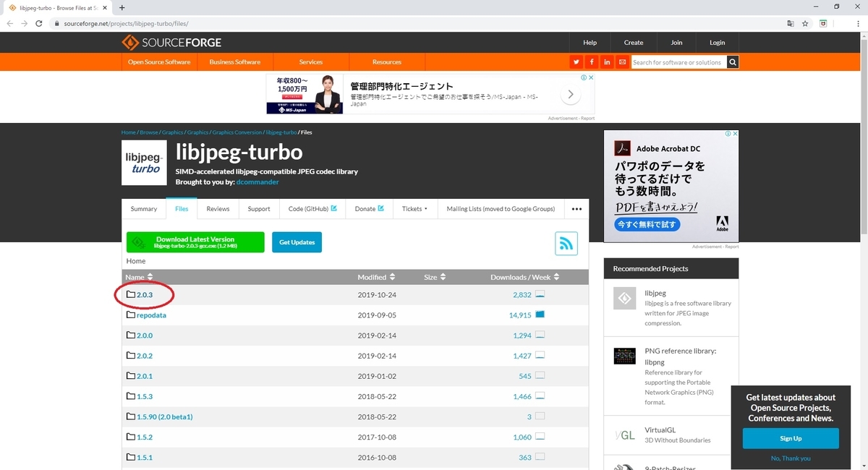Expand the overflow menu next to Mailing Lists

click(x=576, y=209)
